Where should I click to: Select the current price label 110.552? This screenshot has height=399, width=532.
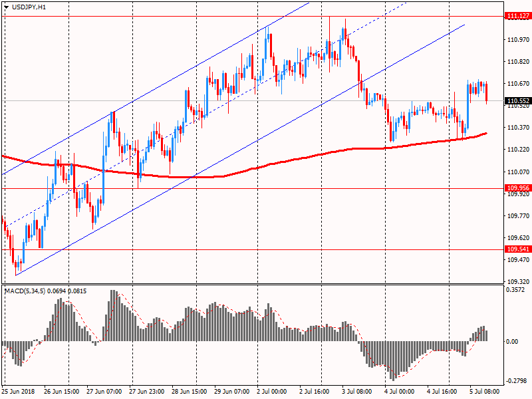[x=518, y=101]
